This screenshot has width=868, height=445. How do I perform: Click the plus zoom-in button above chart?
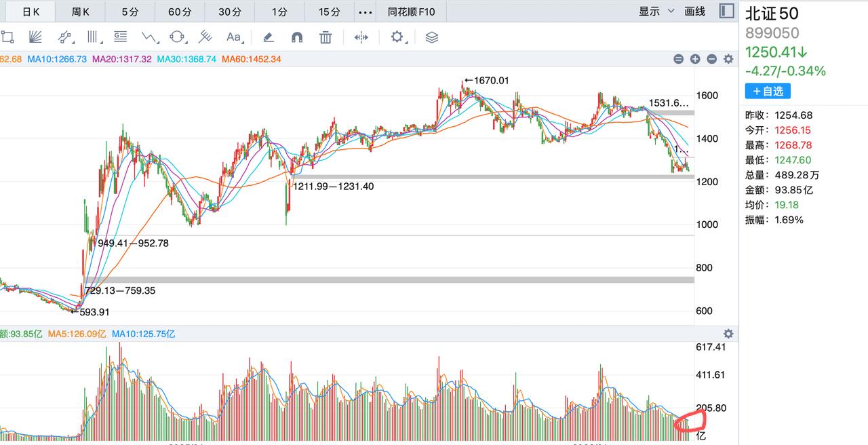tap(695, 59)
